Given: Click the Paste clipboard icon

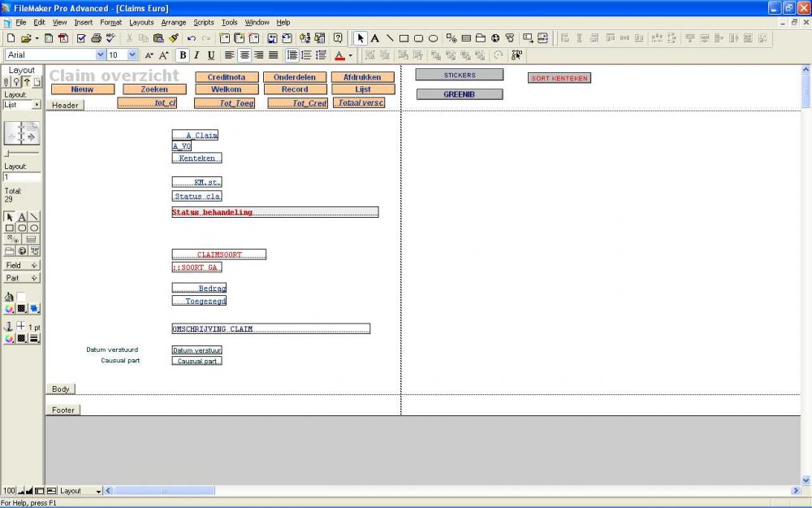Looking at the screenshot, I should 158,38.
